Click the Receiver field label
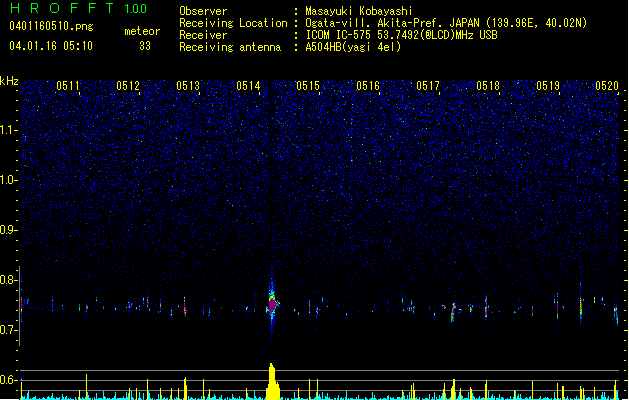Image resolution: width=629 pixels, height=400 pixels. (203, 35)
